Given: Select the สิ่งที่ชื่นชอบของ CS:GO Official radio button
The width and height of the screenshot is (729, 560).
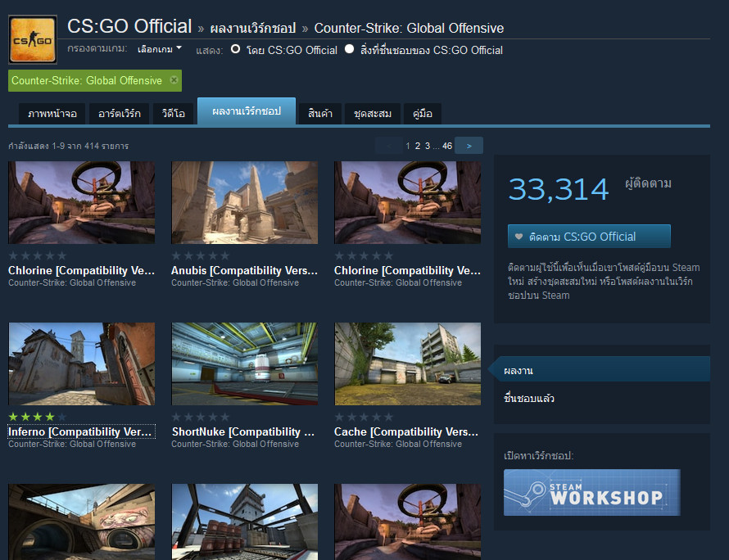Looking at the screenshot, I should pos(349,49).
